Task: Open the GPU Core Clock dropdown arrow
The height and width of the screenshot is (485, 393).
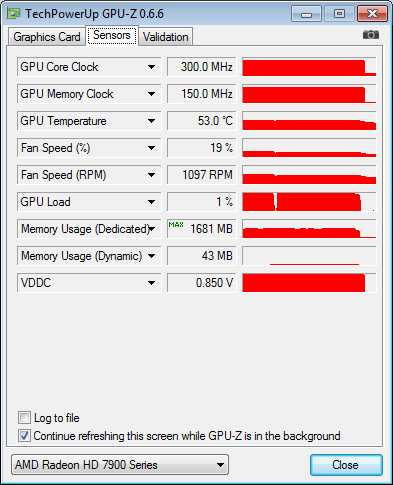Action: 151,67
